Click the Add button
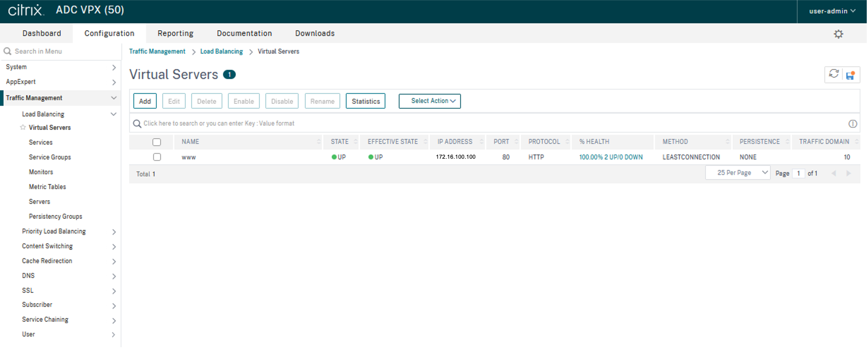868x348 pixels. (x=145, y=101)
